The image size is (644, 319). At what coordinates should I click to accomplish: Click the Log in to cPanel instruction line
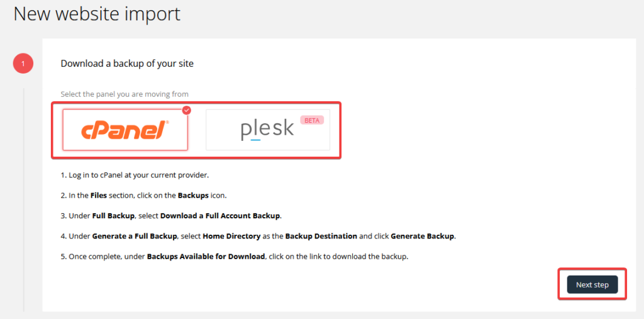tap(135, 175)
